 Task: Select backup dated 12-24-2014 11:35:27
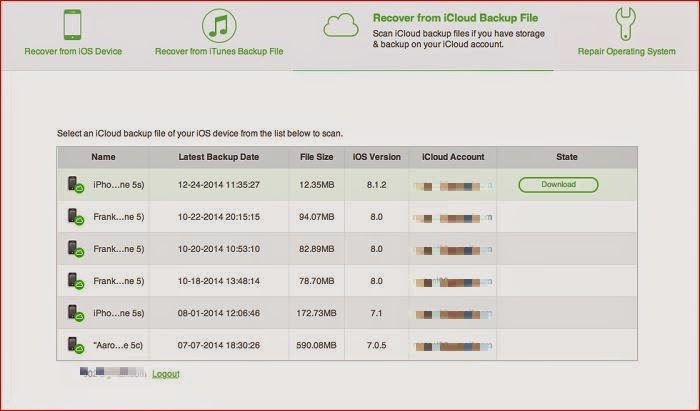coord(219,185)
